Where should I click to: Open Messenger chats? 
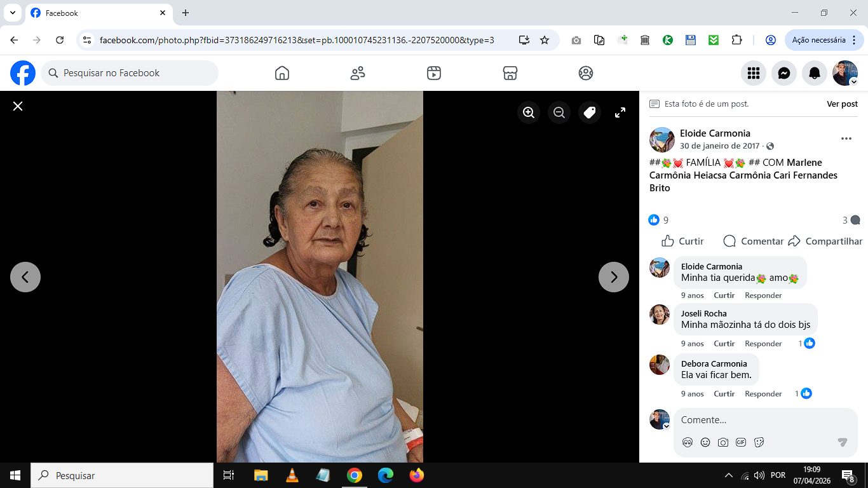[784, 73]
